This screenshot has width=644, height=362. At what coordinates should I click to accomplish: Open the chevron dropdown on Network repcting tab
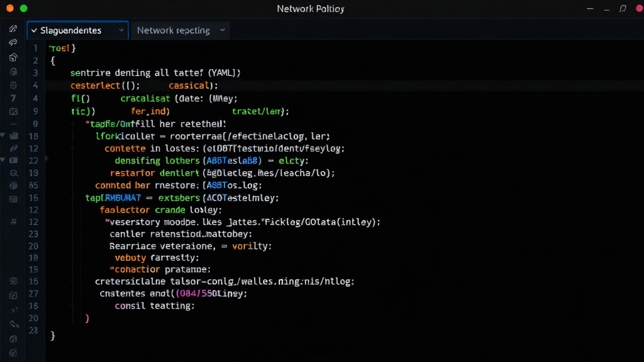pos(222,30)
